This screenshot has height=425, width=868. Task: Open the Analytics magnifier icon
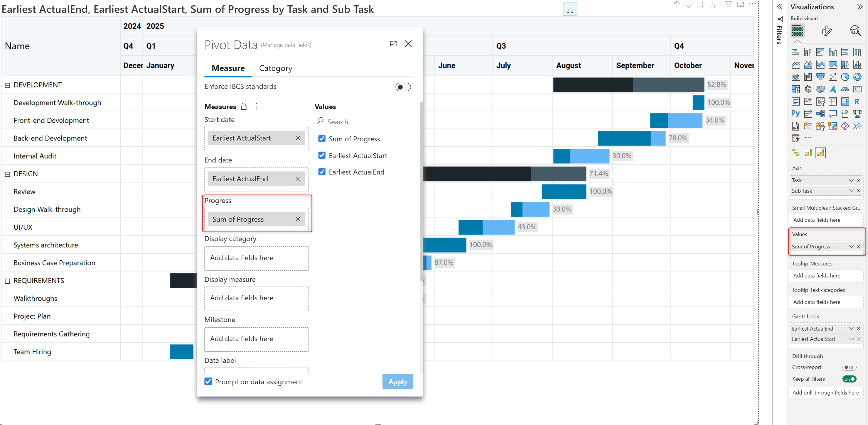(x=855, y=31)
